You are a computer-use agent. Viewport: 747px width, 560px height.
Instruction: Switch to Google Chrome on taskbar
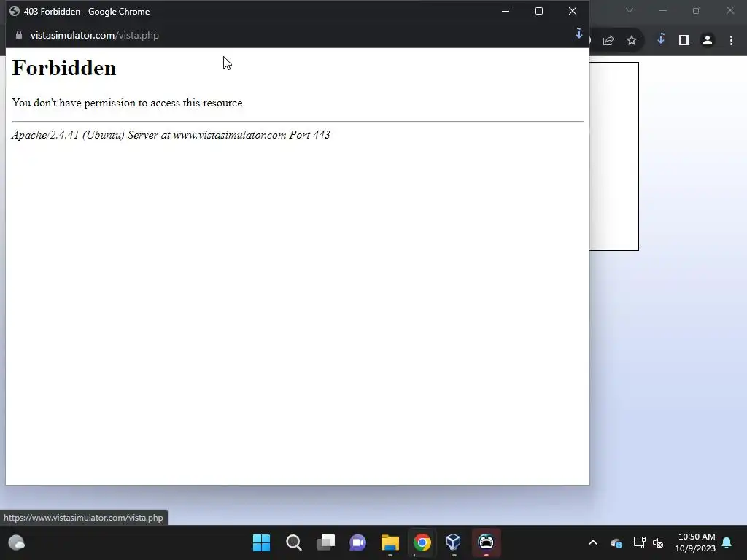point(422,542)
